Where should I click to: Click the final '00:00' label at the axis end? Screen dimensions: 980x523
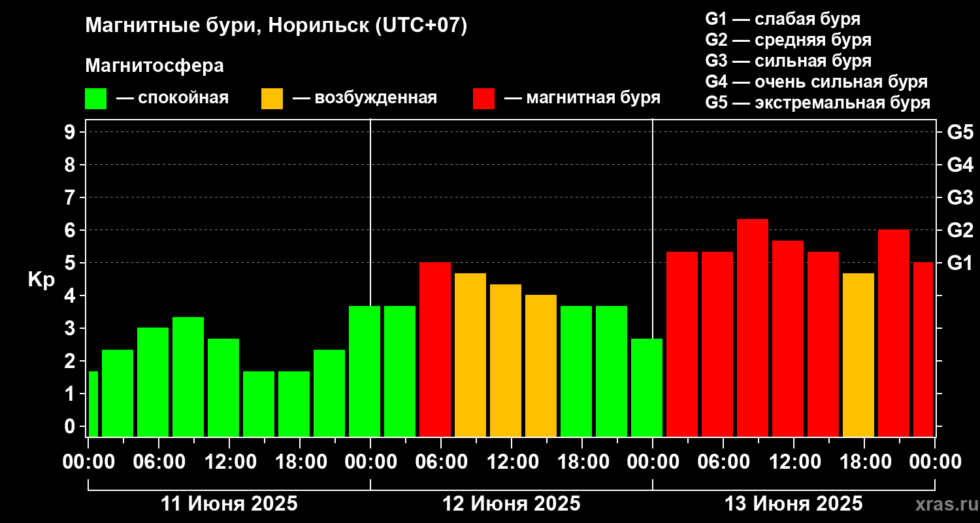click(935, 462)
